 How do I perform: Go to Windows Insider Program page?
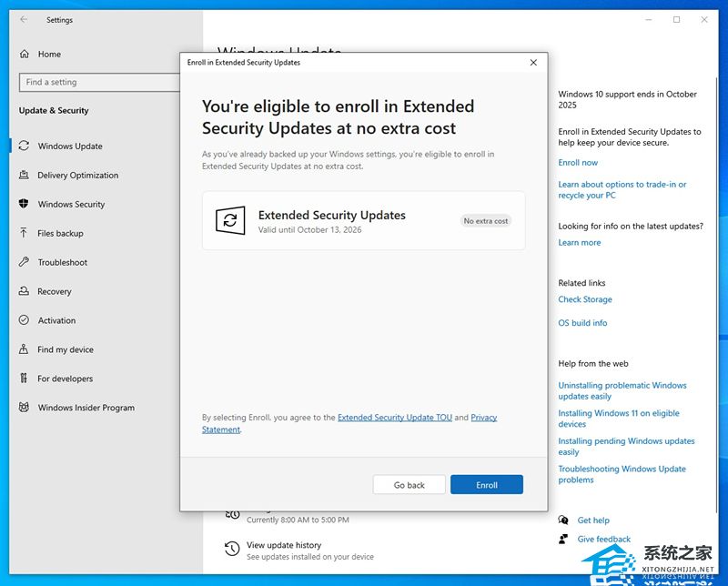[86, 408]
